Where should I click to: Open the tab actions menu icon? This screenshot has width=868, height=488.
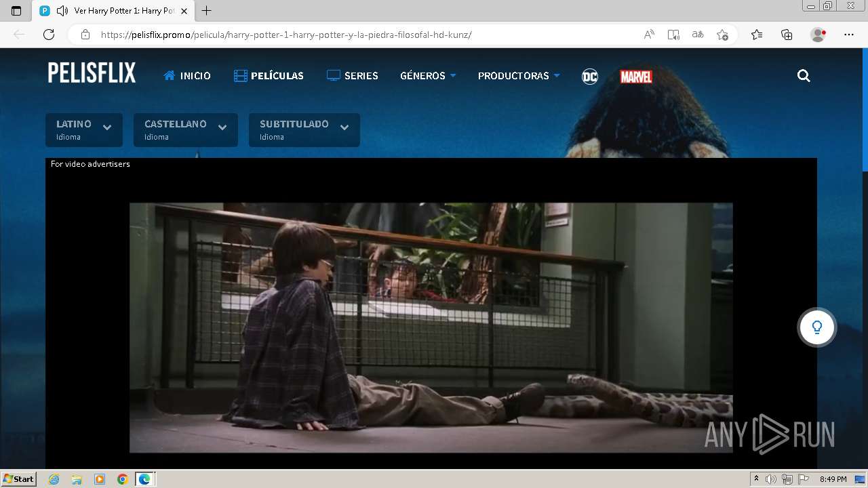16,11
